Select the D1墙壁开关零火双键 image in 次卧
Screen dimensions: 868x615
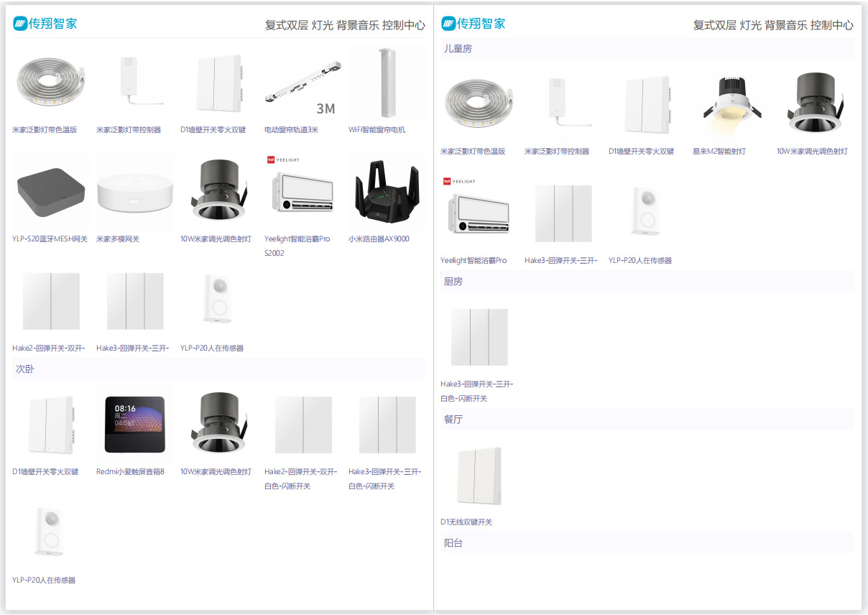(50, 424)
